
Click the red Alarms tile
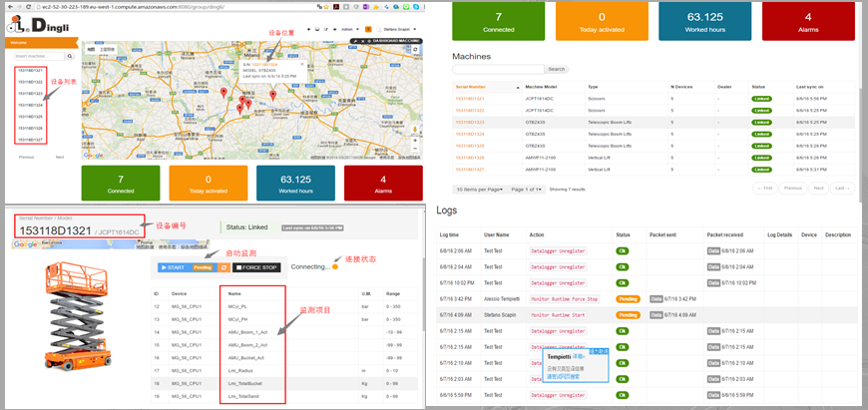pos(383,183)
